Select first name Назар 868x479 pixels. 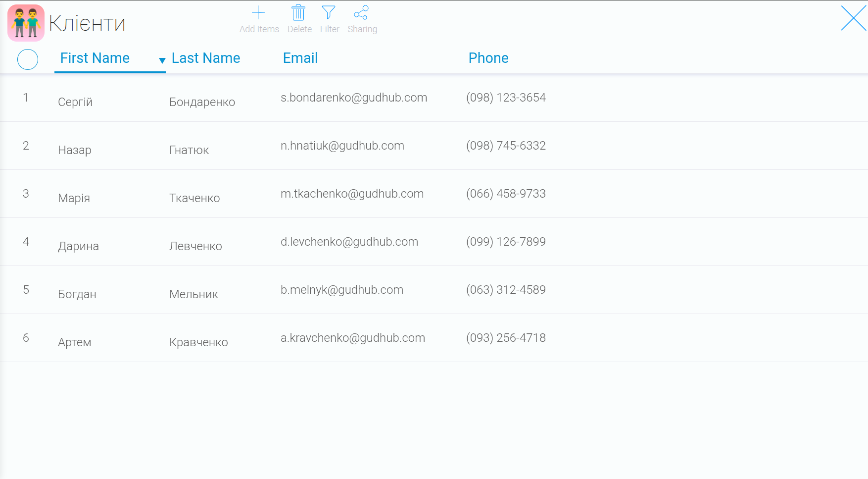click(75, 150)
